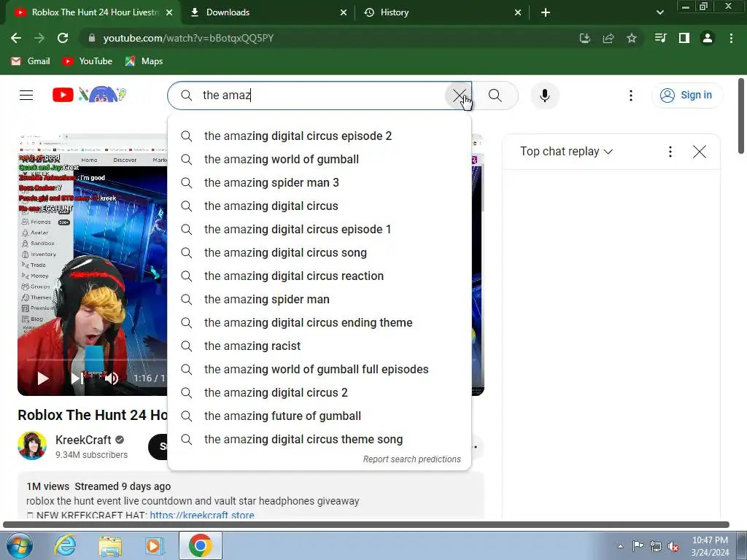Click the YouTube search magnifier button
The height and width of the screenshot is (560, 747).
(495, 96)
